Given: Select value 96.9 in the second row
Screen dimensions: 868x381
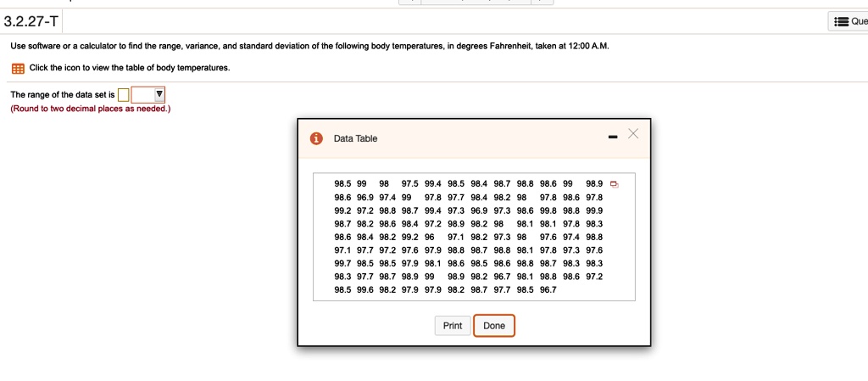Looking at the screenshot, I should pos(365,197).
